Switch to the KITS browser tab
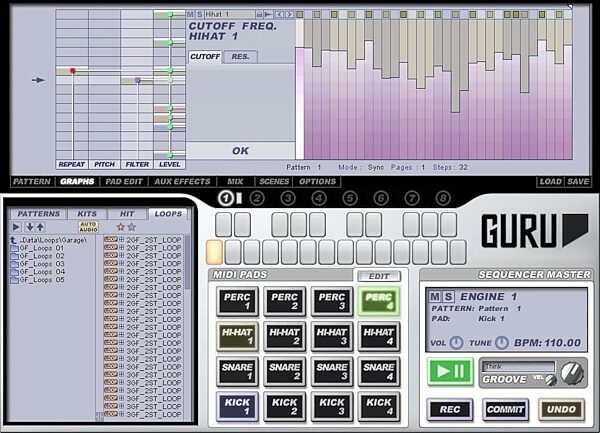 pos(87,214)
